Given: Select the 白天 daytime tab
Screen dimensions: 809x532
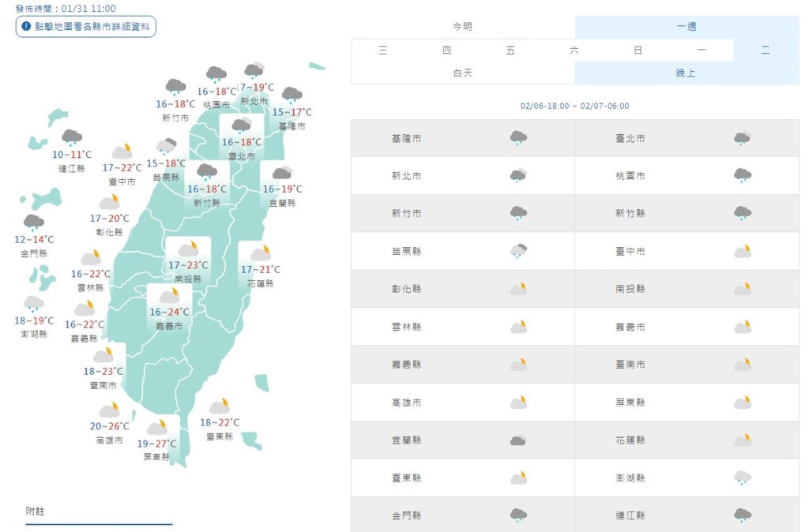Looking at the screenshot, I should click(462, 73).
